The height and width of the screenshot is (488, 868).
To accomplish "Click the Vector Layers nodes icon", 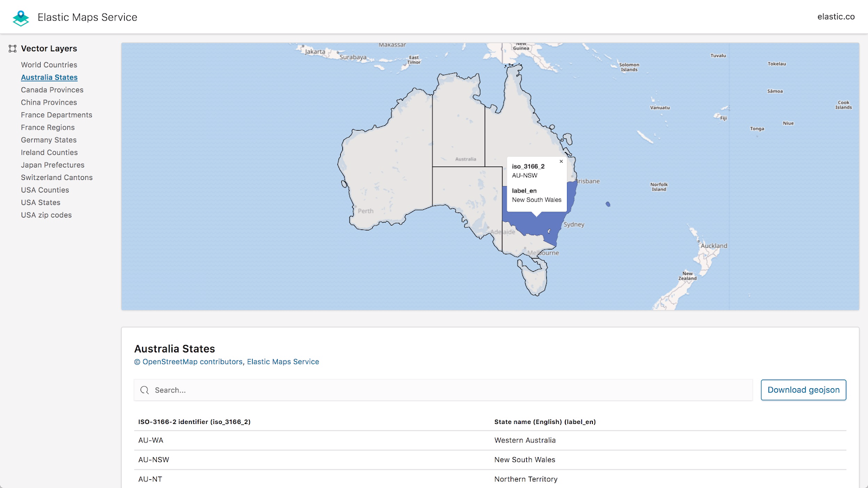I will (12, 49).
